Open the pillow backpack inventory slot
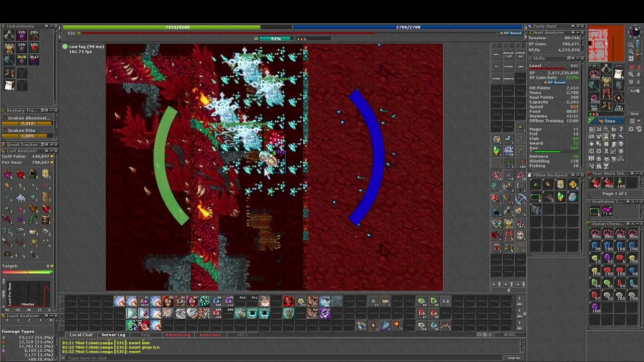This screenshot has width=644, height=362. pos(618,73)
